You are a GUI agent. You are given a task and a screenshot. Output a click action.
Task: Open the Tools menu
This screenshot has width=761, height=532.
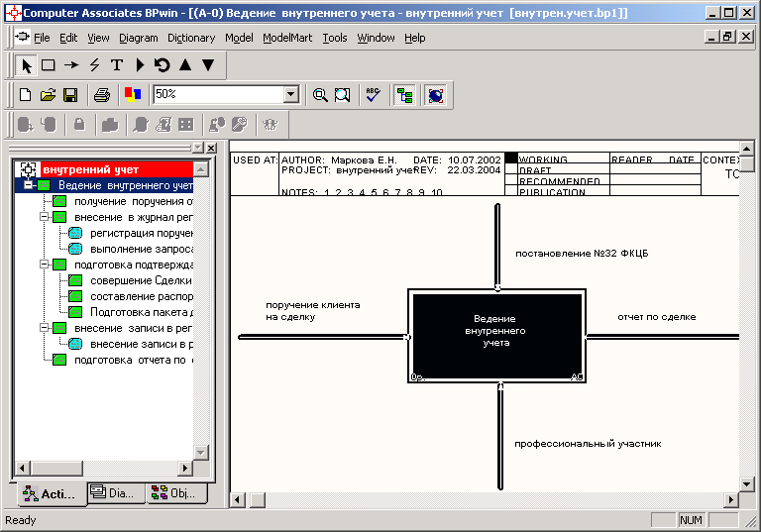[x=335, y=38]
